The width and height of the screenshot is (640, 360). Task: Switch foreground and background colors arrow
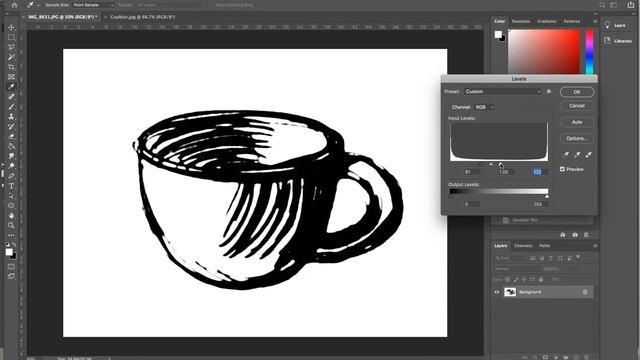pyautogui.click(x=14, y=244)
